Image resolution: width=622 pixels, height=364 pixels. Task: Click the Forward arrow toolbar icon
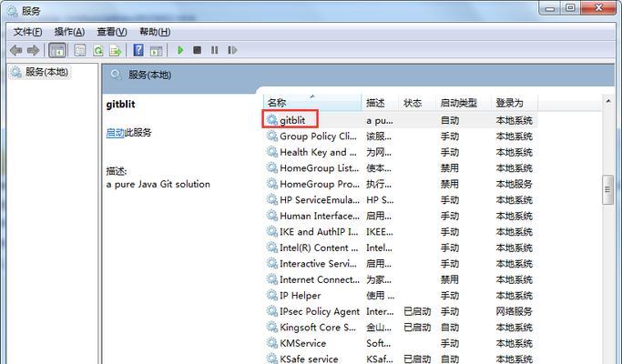[33, 50]
